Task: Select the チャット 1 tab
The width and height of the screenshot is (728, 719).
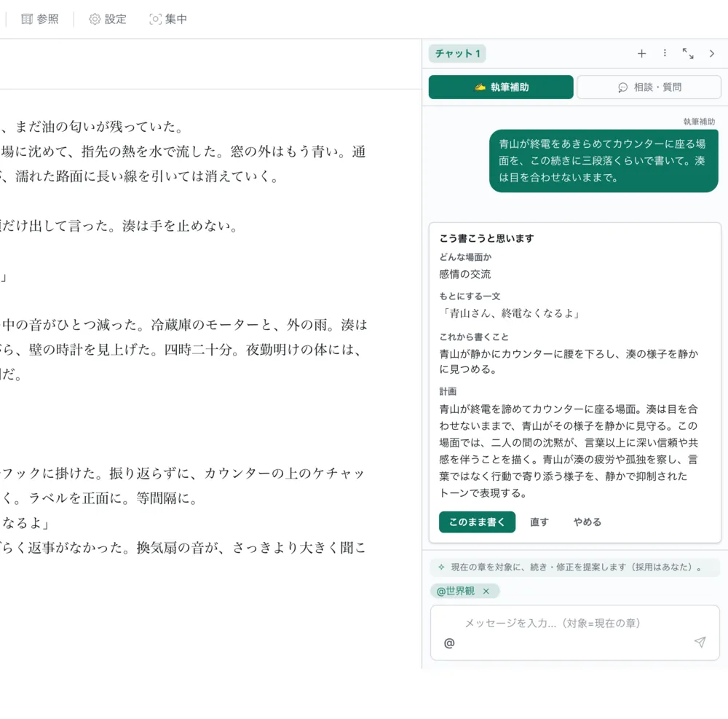Action: (457, 53)
